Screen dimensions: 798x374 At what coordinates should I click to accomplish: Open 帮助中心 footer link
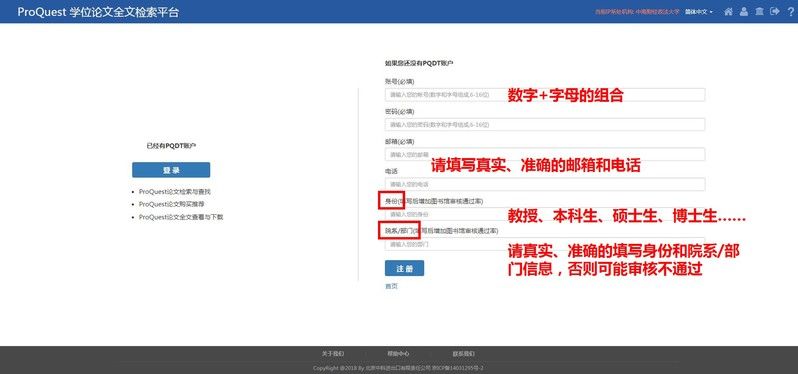398,354
